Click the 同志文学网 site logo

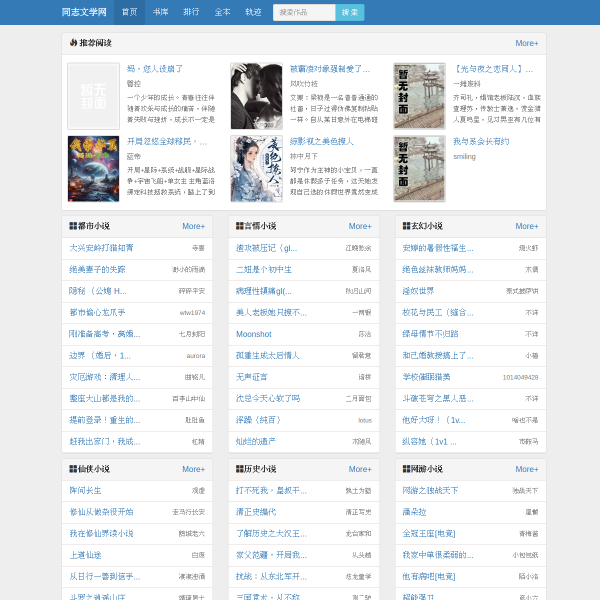coord(84,12)
